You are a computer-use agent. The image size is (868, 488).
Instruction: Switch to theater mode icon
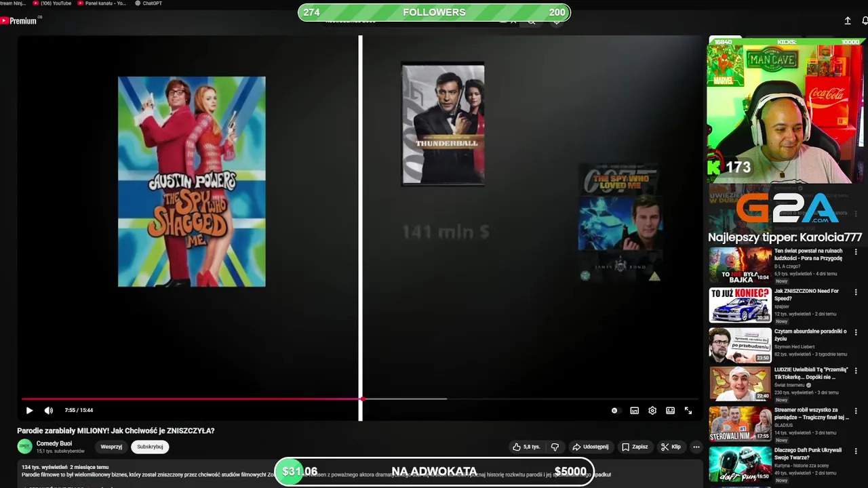(670, 410)
